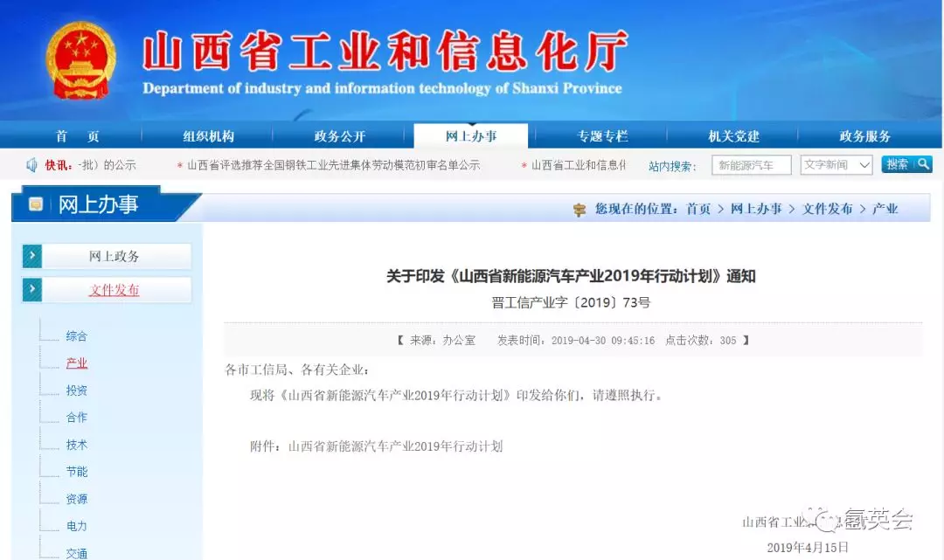Image resolution: width=944 pixels, height=560 pixels.
Task: Open the 文字新闻 search type dropdown
Action: point(836,165)
